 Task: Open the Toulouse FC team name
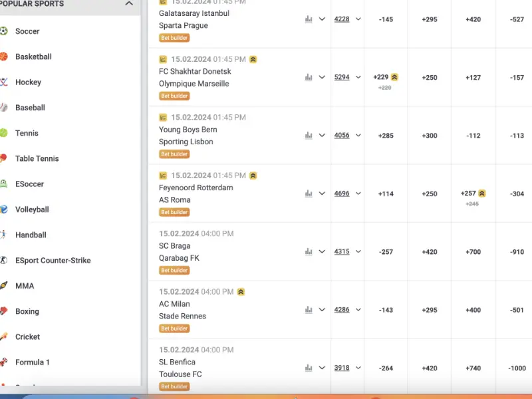180,374
